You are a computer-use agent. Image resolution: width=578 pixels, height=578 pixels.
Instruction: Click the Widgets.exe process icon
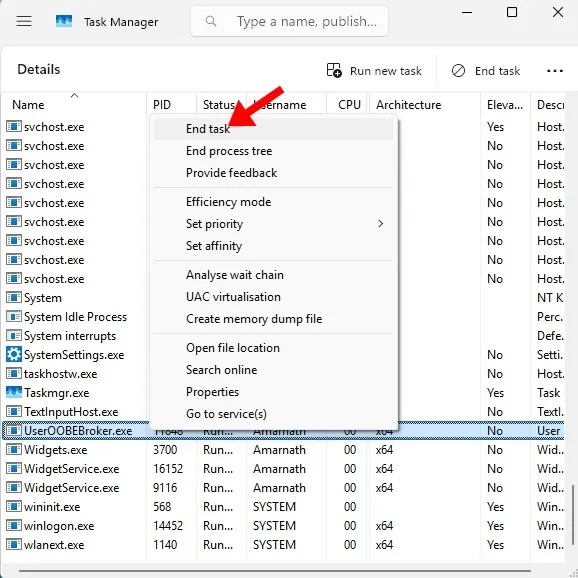[14, 450]
